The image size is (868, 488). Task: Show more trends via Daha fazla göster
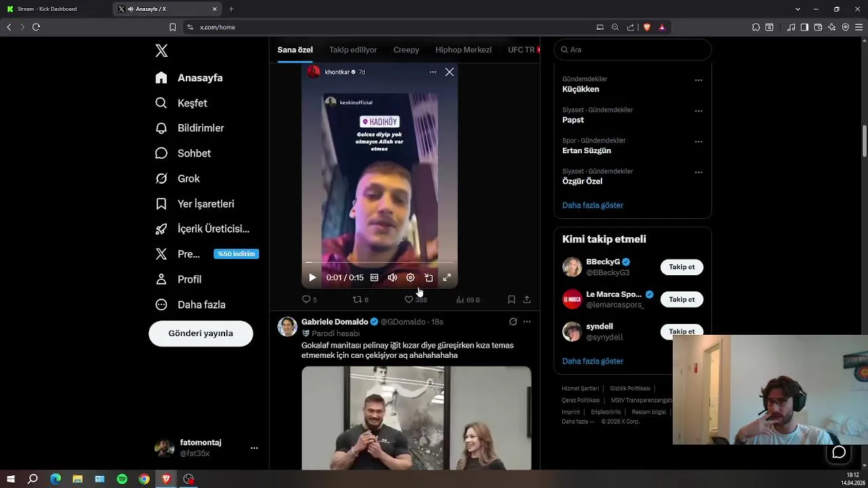pyautogui.click(x=593, y=205)
